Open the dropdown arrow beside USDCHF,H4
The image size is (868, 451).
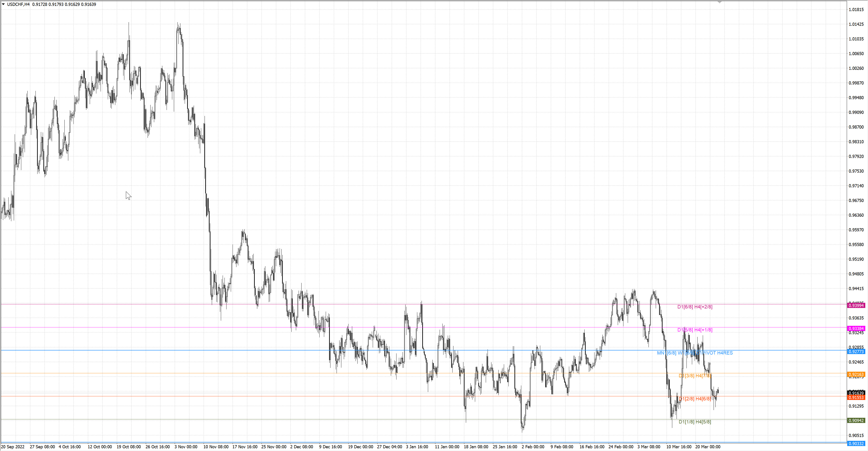[x=3, y=4]
